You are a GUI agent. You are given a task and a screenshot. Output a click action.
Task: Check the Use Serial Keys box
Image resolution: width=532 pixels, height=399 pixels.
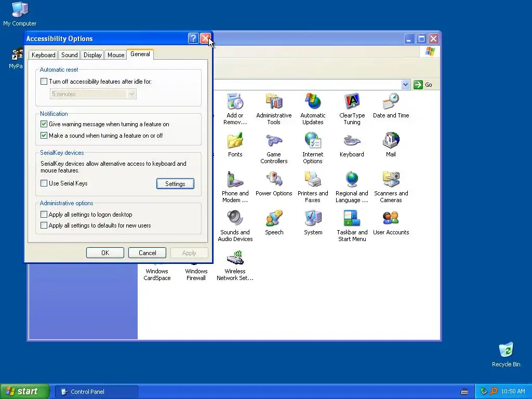tap(44, 183)
